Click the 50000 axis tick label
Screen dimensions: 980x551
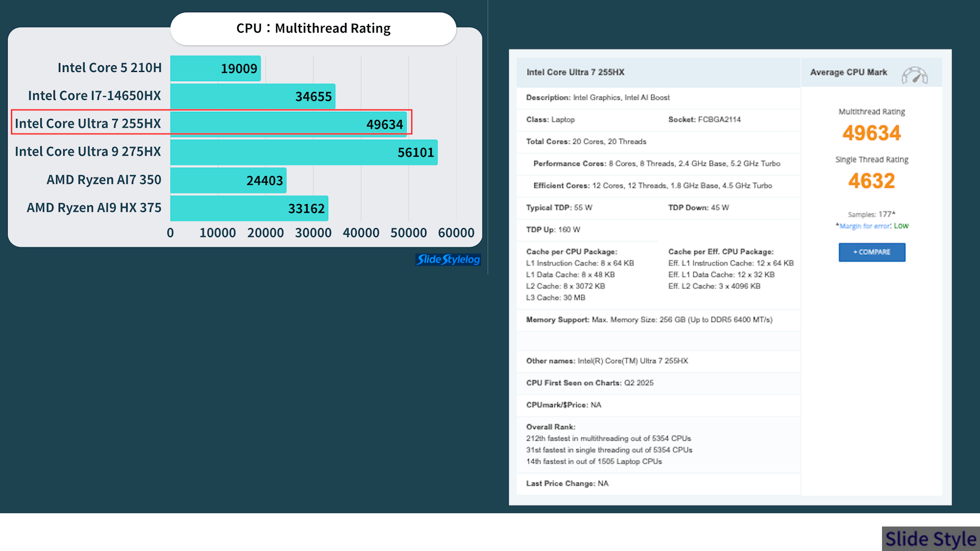point(408,233)
